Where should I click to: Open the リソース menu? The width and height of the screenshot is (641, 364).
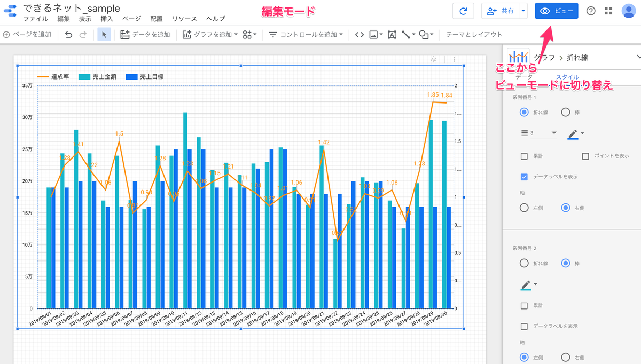point(185,19)
